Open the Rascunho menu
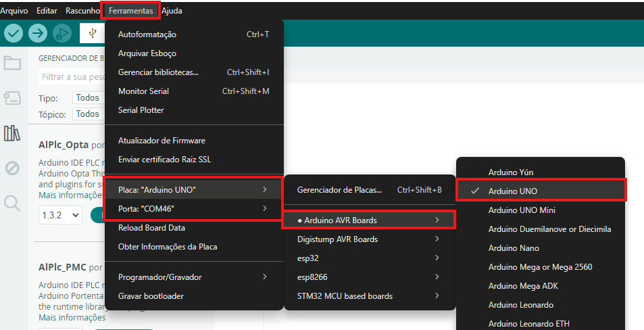The image size is (644, 330). [82, 11]
